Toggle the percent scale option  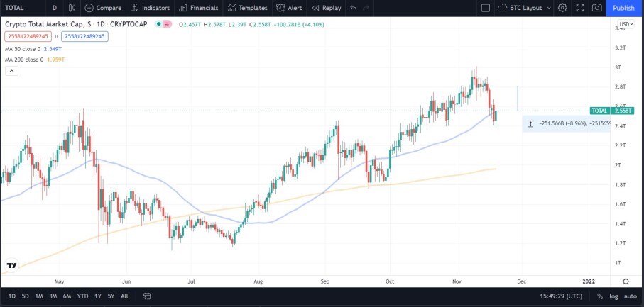point(600,296)
